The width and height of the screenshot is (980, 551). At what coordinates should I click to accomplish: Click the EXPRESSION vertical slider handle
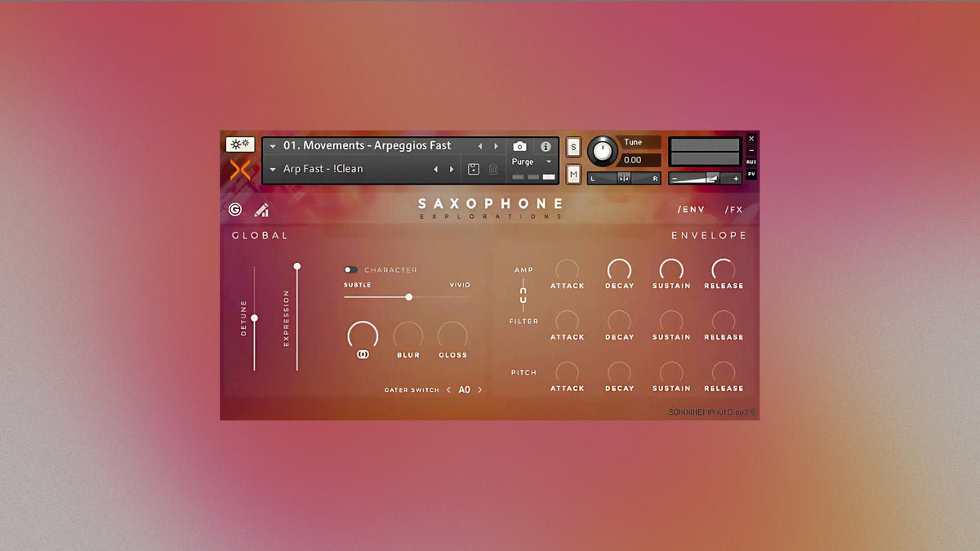tap(297, 266)
